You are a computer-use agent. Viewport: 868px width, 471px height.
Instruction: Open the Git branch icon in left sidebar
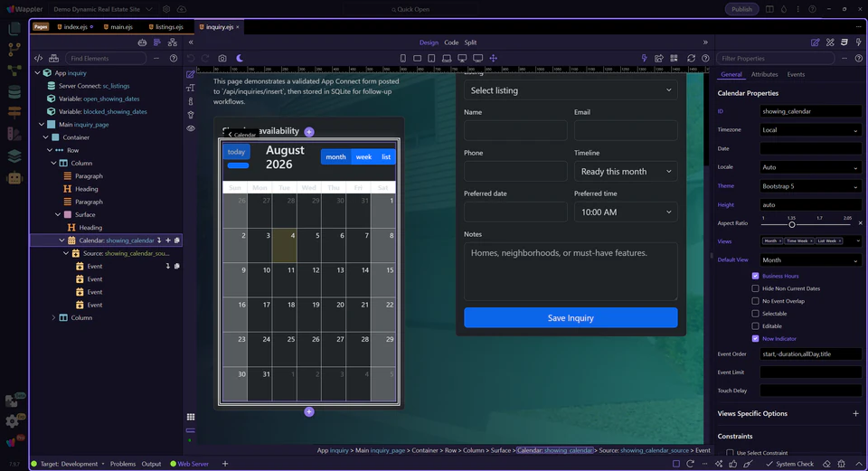pos(14,49)
